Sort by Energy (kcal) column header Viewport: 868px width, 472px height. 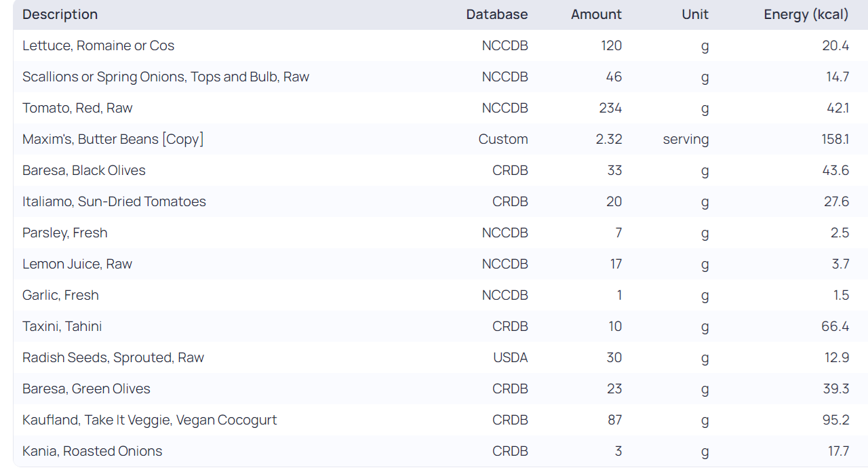(806, 14)
